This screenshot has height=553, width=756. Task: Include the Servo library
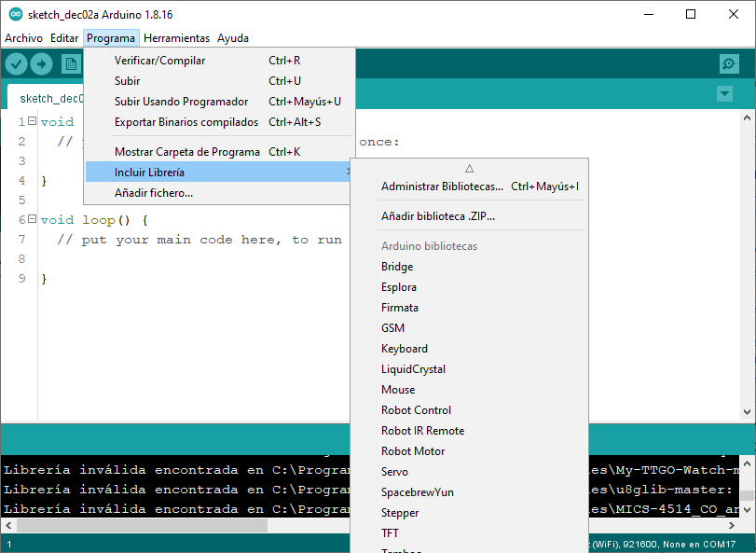(470, 472)
